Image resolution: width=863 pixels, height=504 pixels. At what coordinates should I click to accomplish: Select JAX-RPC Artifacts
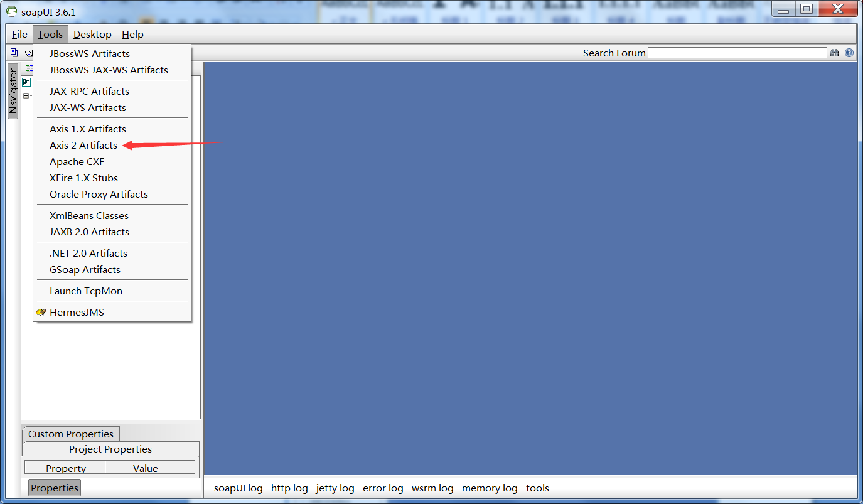(112, 91)
